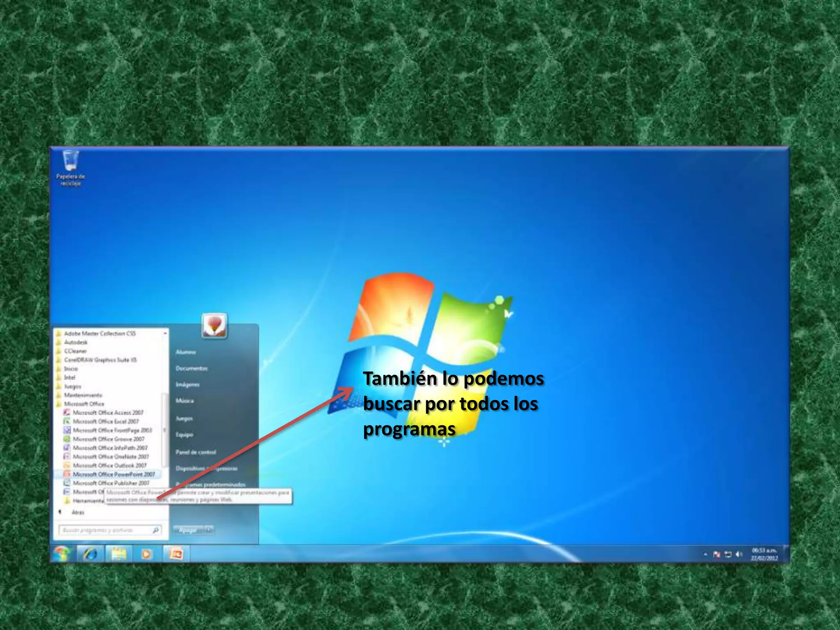This screenshot has height=630, width=840.
Task: Show hidden tray icons arrow
Action: [x=705, y=555]
